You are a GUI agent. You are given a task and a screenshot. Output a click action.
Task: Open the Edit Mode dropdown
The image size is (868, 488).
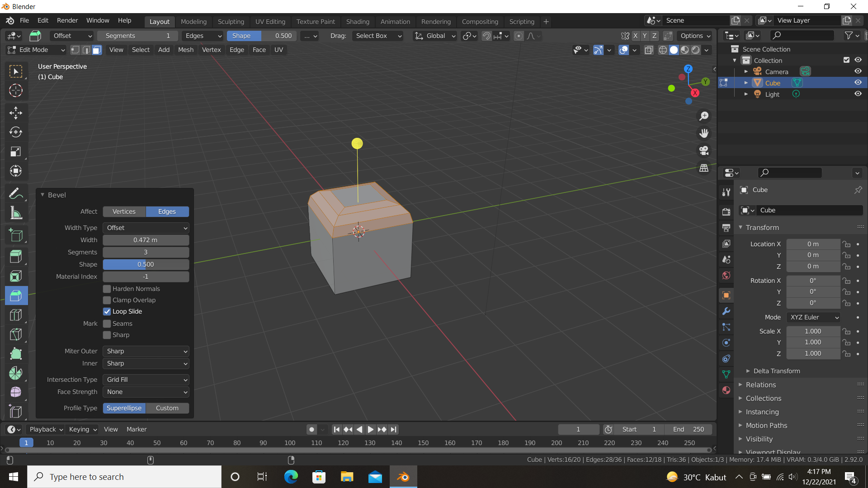[36, 50]
